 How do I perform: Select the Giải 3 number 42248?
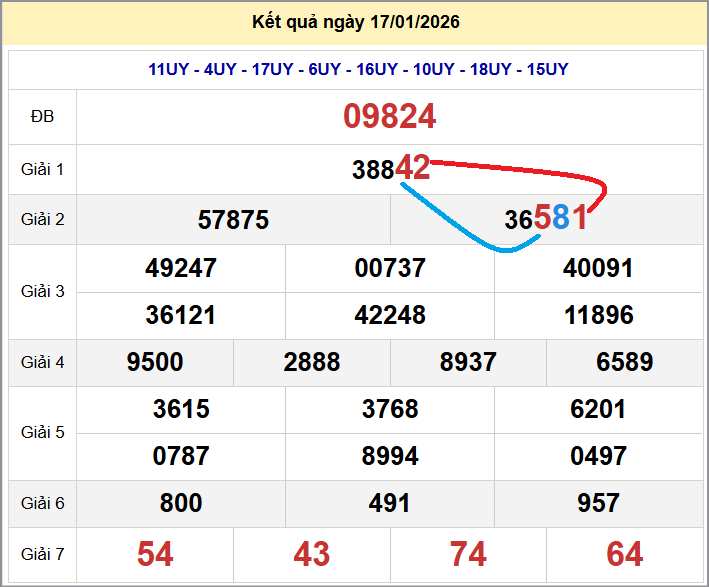click(x=390, y=315)
